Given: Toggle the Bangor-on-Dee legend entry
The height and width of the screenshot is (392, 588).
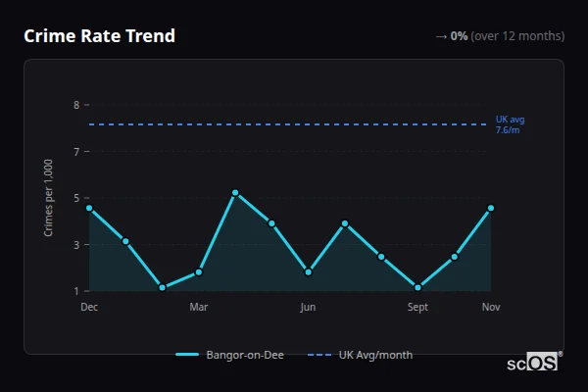Looking at the screenshot, I should 230,355.
